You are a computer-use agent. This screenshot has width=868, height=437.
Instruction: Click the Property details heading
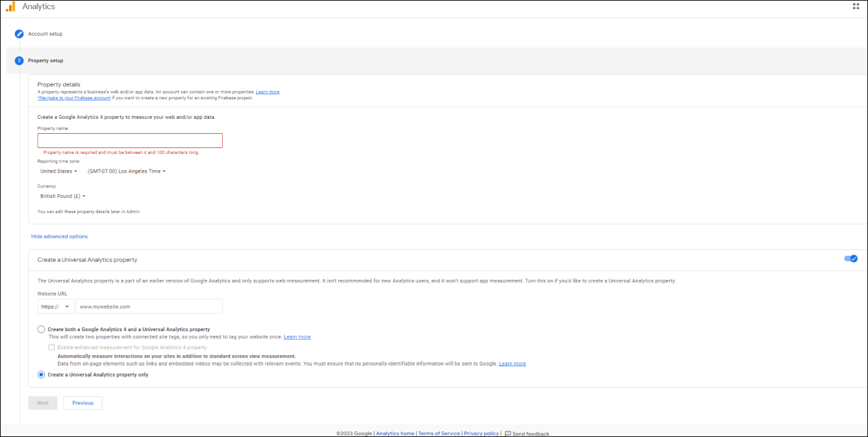59,84
